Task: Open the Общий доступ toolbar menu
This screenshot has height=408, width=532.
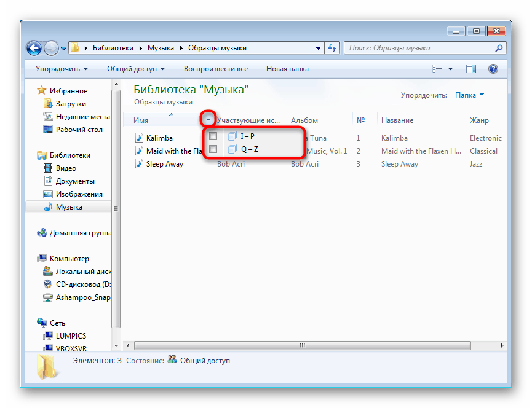Action: click(x=136, y=69)
